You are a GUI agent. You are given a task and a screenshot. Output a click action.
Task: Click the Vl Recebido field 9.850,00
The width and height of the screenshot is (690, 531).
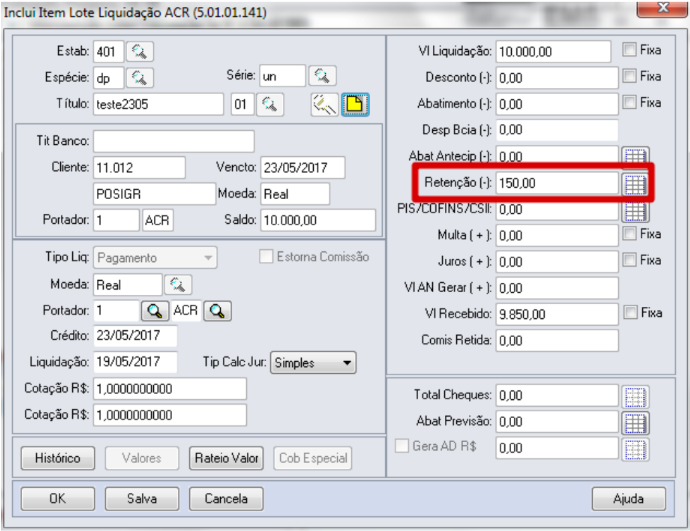pyautogui.click(x=557, y=314)
